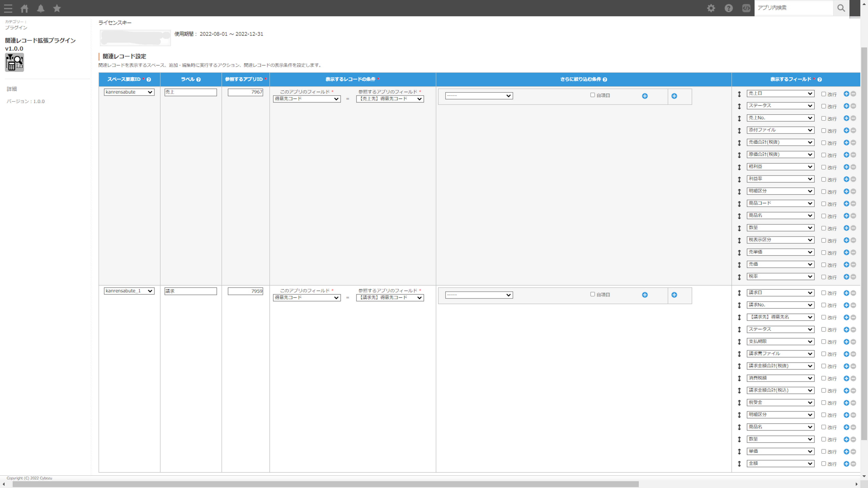The image size is (868, 488).
Task: Click the reorder handle for 添付ファイル
Action: (739, 131)
